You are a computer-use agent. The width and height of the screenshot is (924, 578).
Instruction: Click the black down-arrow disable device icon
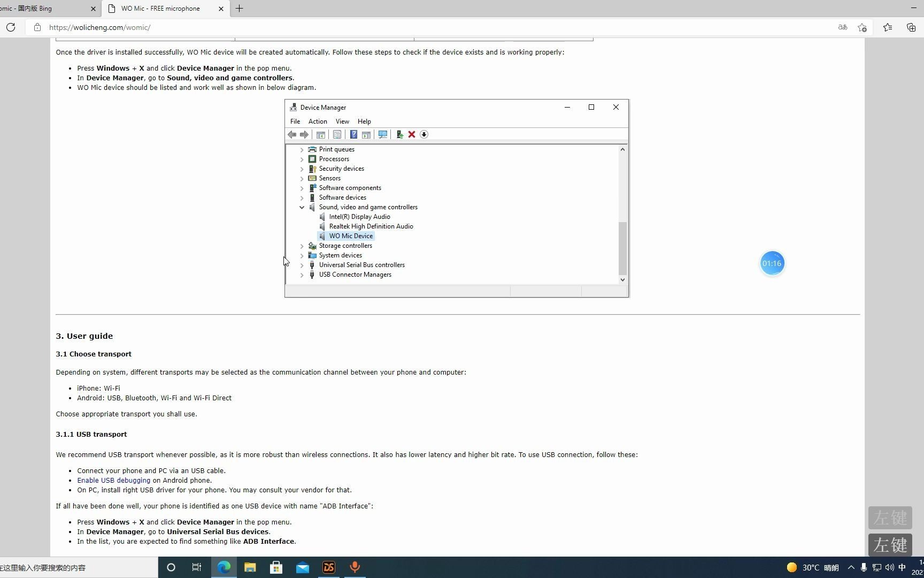tap(424, 134)
